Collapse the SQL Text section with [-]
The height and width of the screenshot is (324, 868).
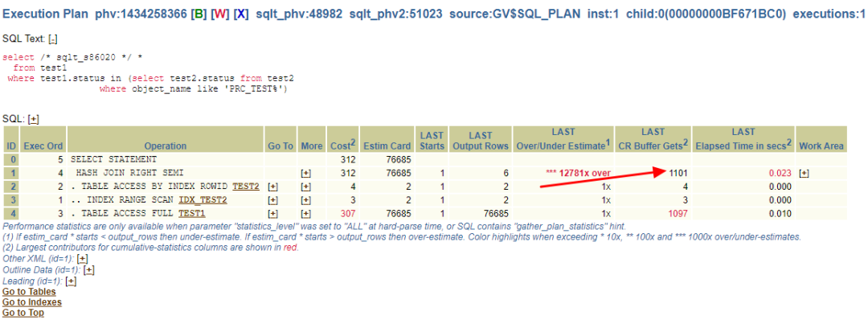pyautogui.click(x=52, y=39)
